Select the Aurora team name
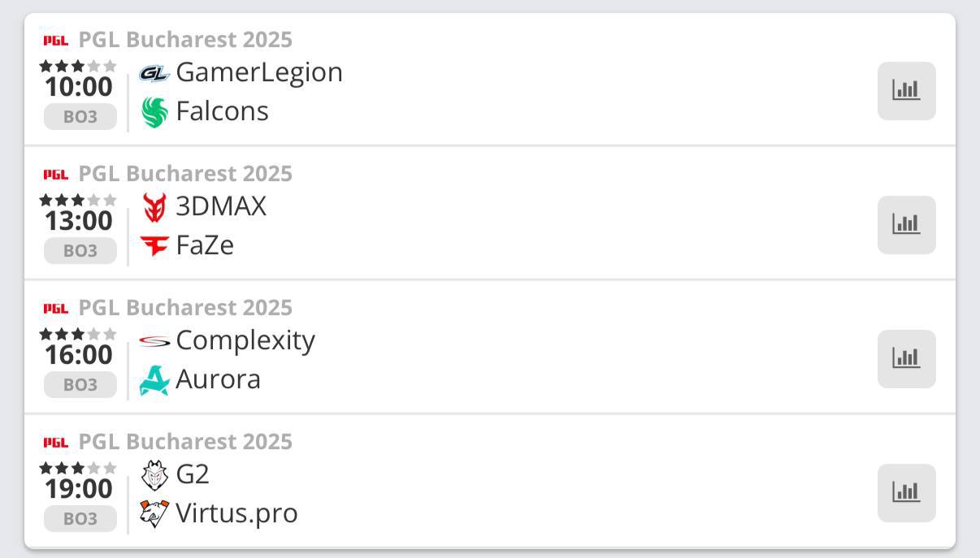This screenshot has width=980, height=558. [x=218, y=379]
